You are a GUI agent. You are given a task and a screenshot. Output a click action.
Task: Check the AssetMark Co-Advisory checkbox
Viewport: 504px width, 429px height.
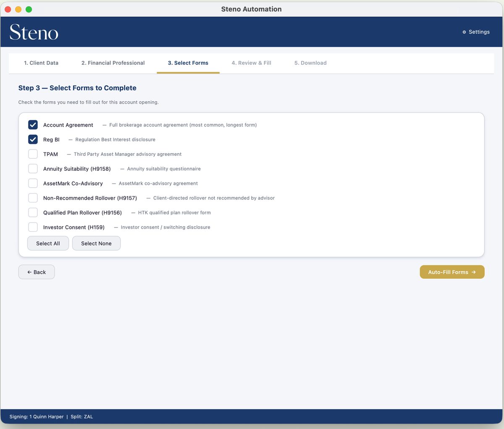[33, 183]
